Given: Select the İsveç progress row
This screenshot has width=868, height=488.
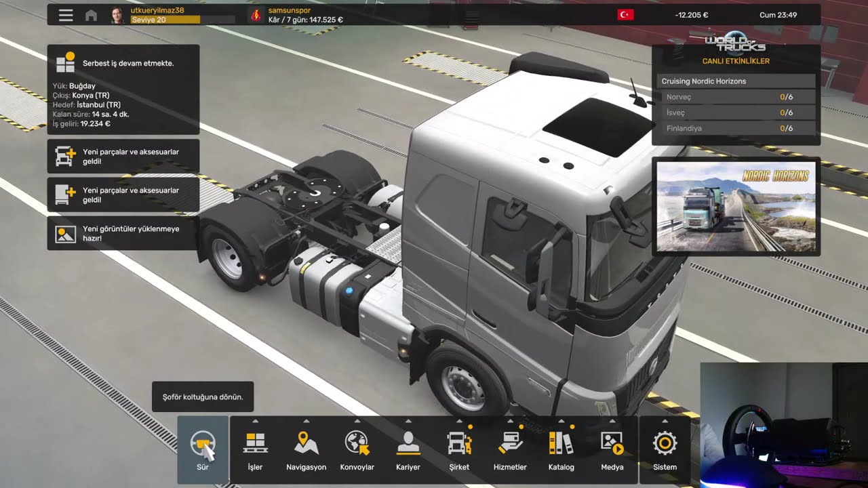Looking at the screenshot, I should [736, 113].
